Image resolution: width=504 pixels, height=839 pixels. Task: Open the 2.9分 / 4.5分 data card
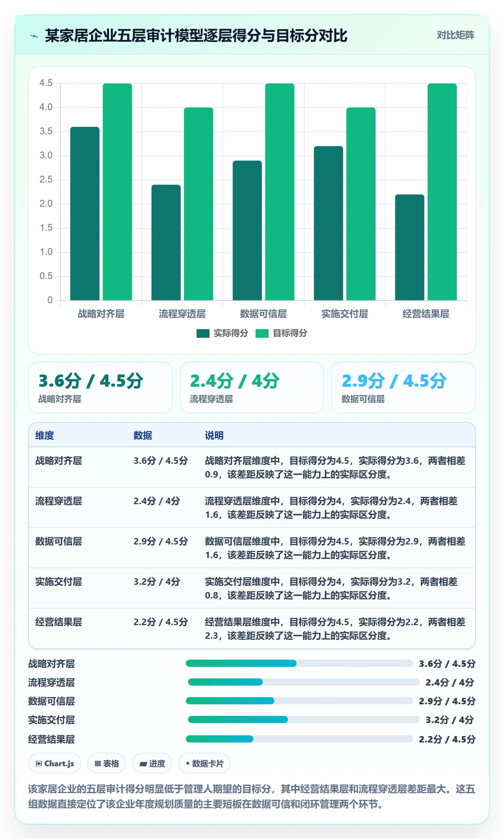[x=404, y=387]
